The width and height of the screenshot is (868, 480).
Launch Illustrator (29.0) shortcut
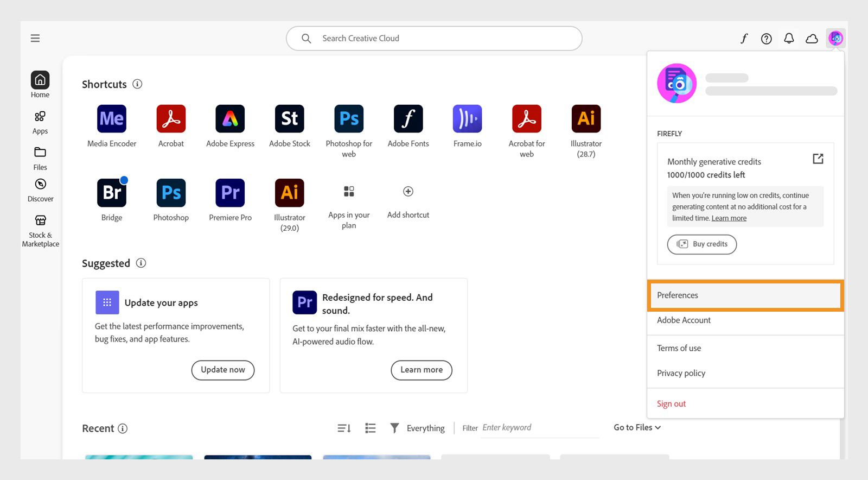(x=290, y=193)
